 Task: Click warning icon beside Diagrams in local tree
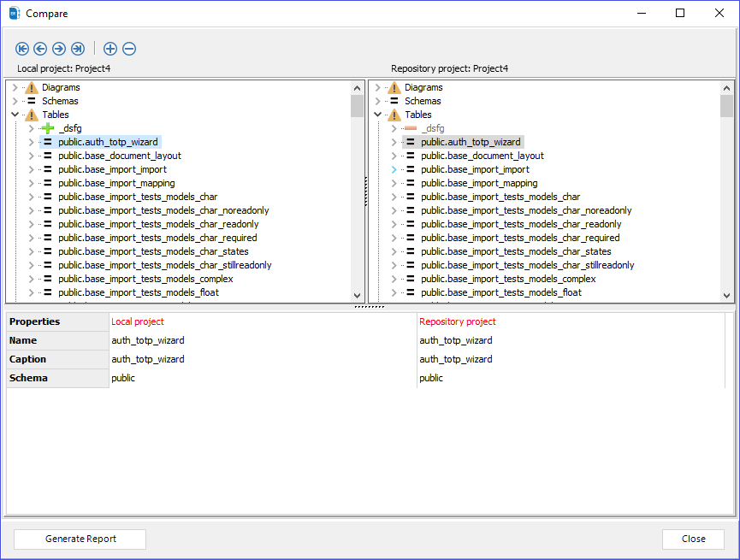[x=32, y=87]
